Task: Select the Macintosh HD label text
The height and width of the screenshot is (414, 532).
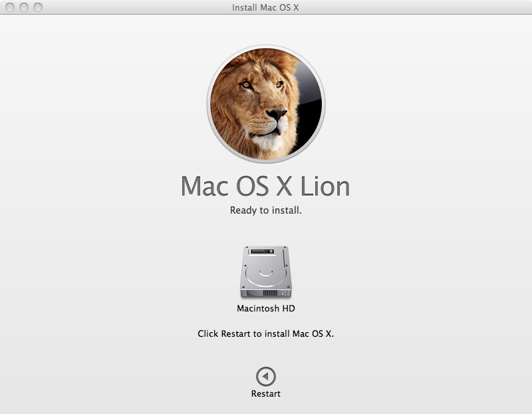Action: [x=266, y=308]
